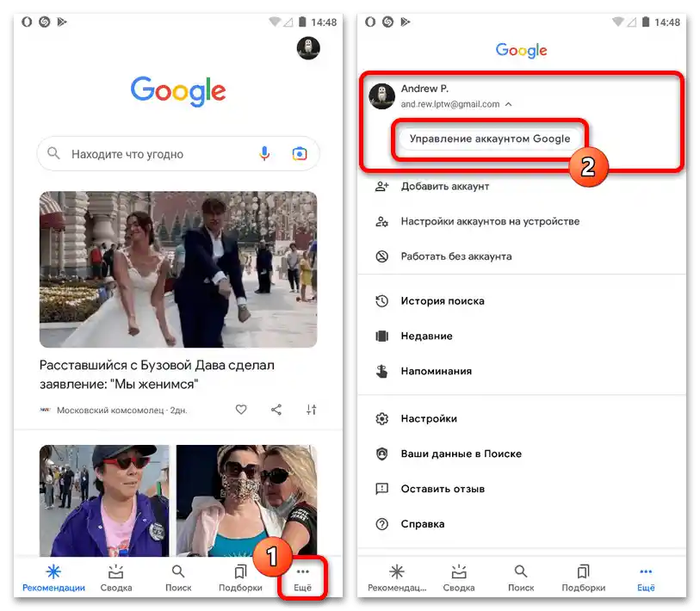Tap the 'Настройки' text label

[x=429, y=418]
